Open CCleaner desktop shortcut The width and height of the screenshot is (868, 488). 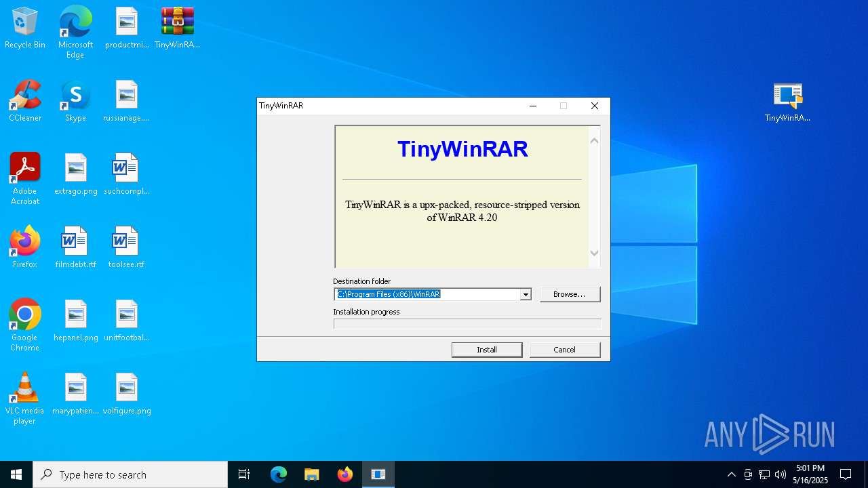25,101
